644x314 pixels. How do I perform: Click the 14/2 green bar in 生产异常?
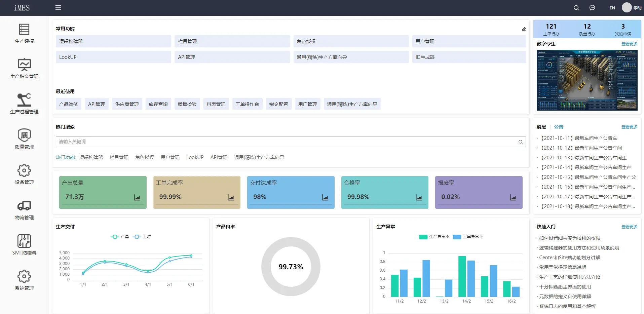pos(462,276)
